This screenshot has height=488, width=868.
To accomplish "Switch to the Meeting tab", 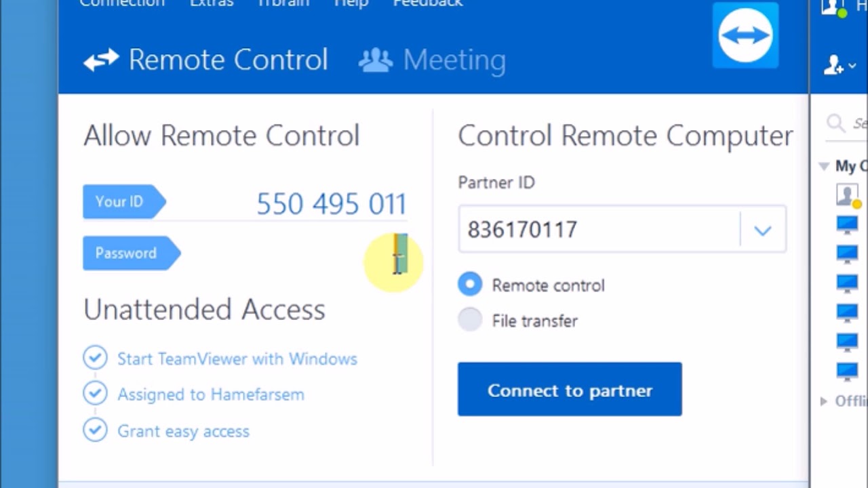I will coord(453,60).
